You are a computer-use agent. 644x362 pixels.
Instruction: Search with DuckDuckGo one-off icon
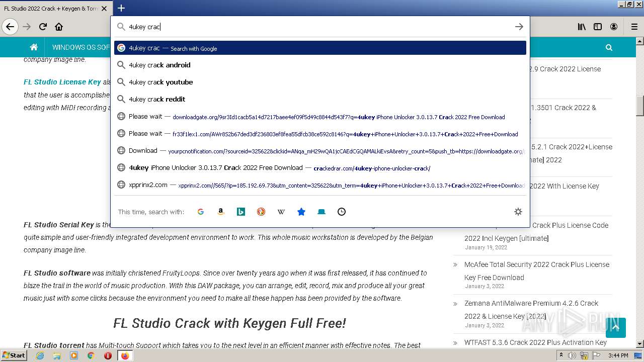click(x=261, y=212)
